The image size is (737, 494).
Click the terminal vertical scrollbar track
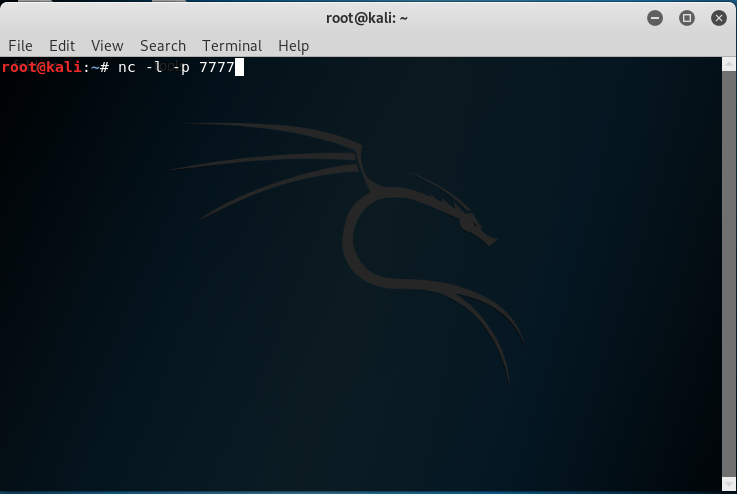(729, 274)
